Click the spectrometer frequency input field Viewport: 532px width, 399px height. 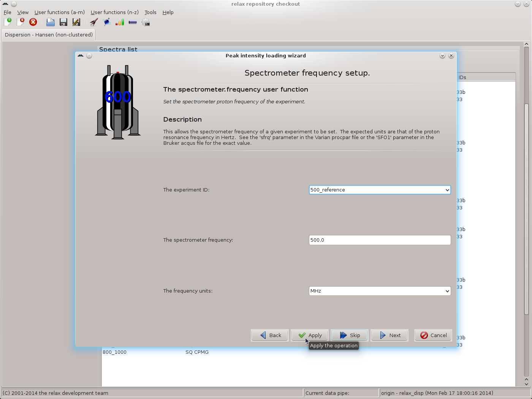[x=380, y=240]
